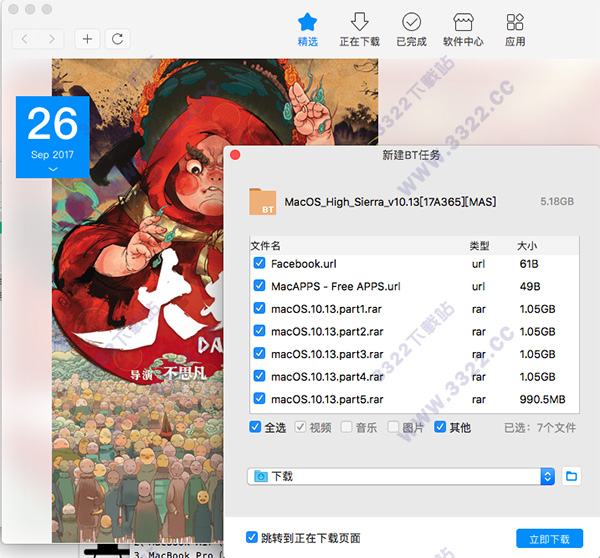Uncheck MacAPPS - Free APPS.url file

point(259,286)
